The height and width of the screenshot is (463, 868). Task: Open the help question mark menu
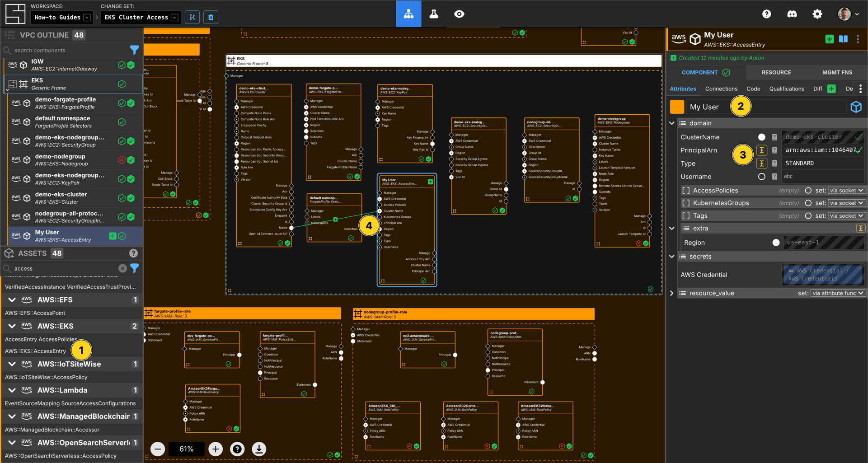pyautogui.click(x=766, y=14)
